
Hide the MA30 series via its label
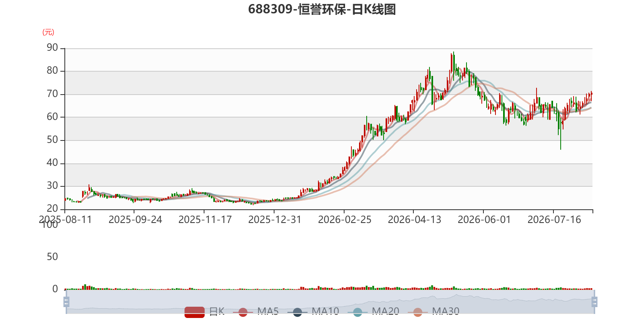tap(446, 312)
